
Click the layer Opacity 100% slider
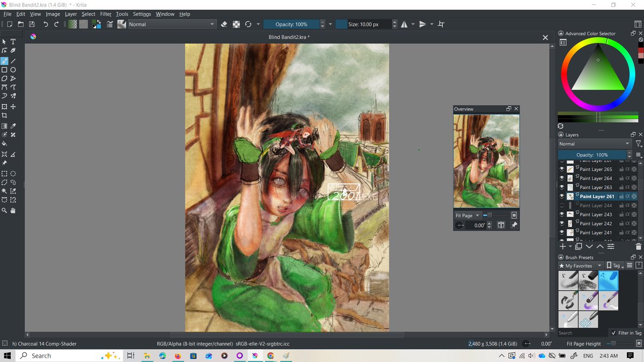pyautogui.click(x=592, y=155)
